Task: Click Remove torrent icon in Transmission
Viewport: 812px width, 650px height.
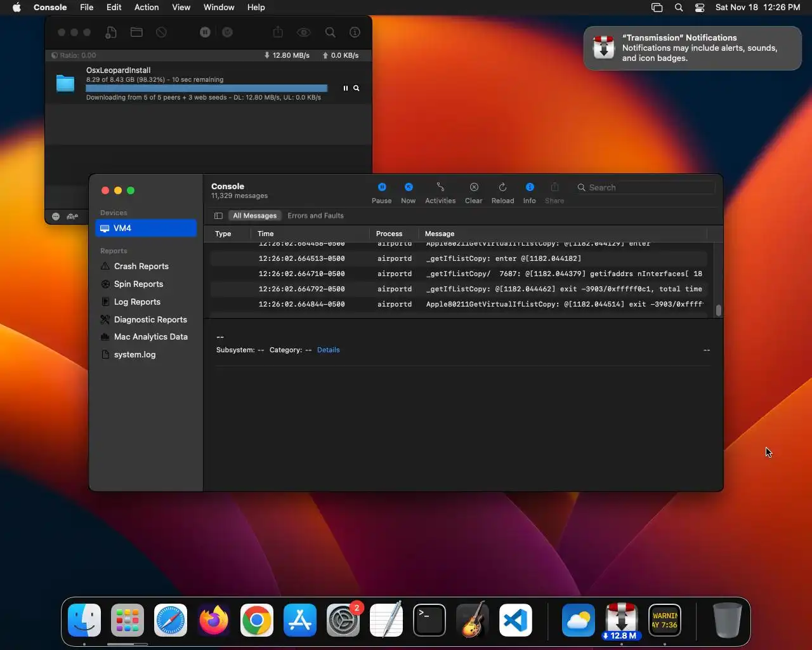Action: point(162,32)
